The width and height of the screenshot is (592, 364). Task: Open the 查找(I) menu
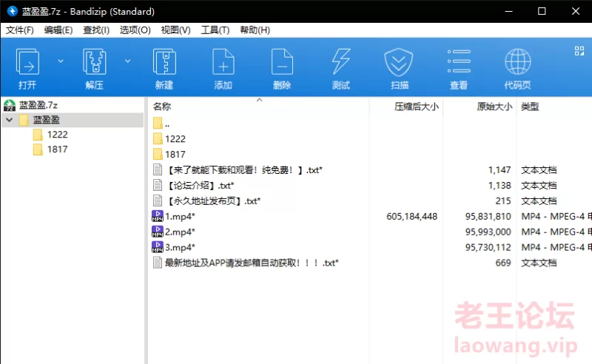[x=96, y=30]
